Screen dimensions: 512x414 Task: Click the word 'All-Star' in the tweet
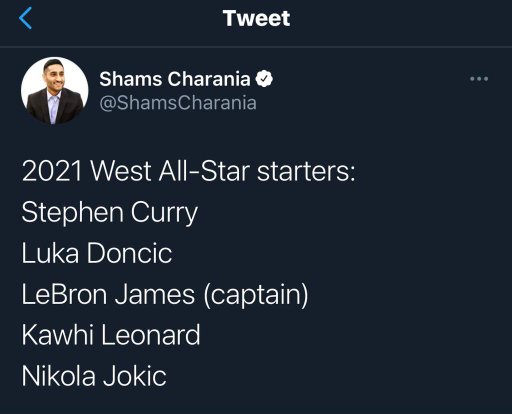tap(204, 171)
